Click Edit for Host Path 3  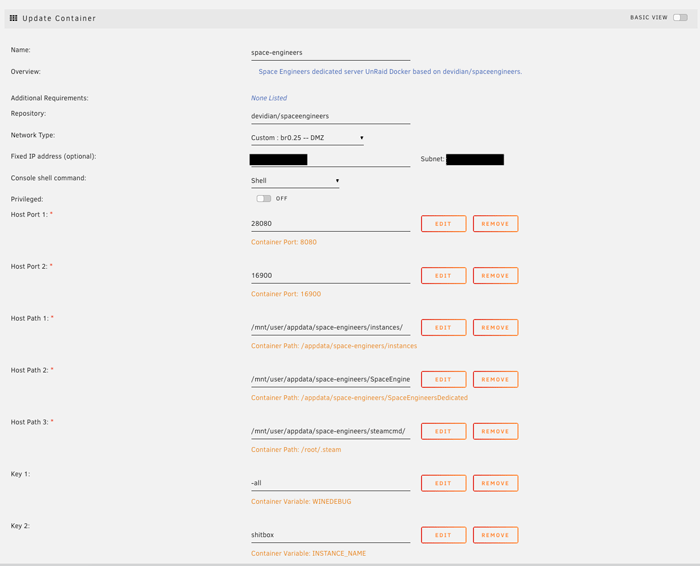(443, 431)
